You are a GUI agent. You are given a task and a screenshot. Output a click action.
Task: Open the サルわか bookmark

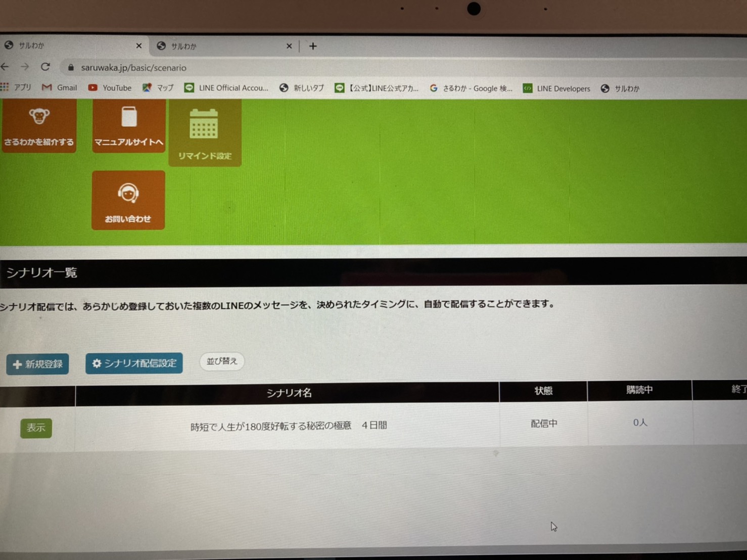[620, 89]
